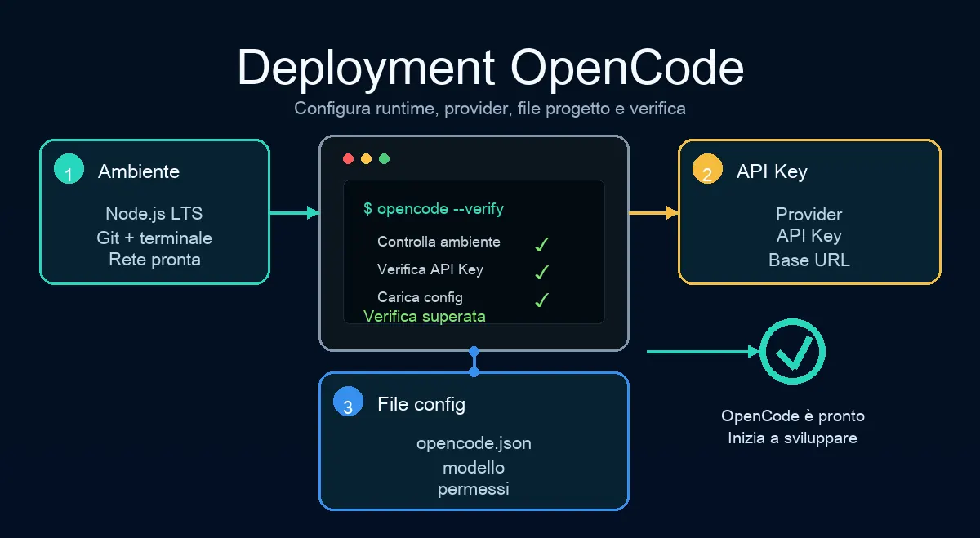Click the 'API Key' card heading

tap(772, 171)
